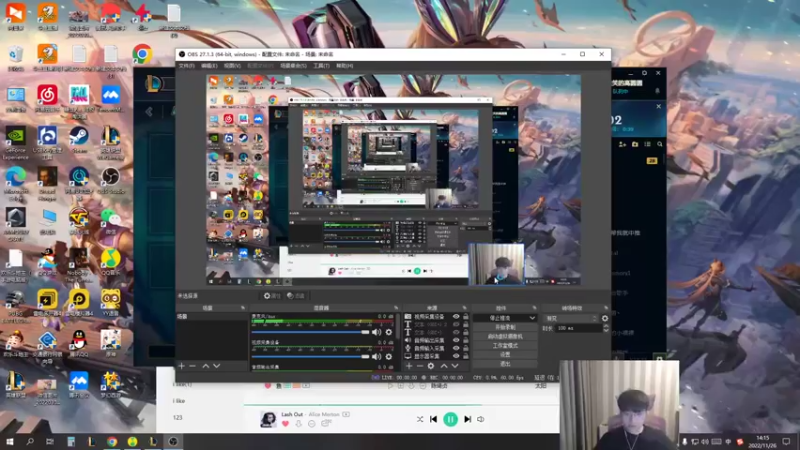Open Google Chrome desktop shortcut
Viewport: 800px width, 450px height.
click(142, 54)
